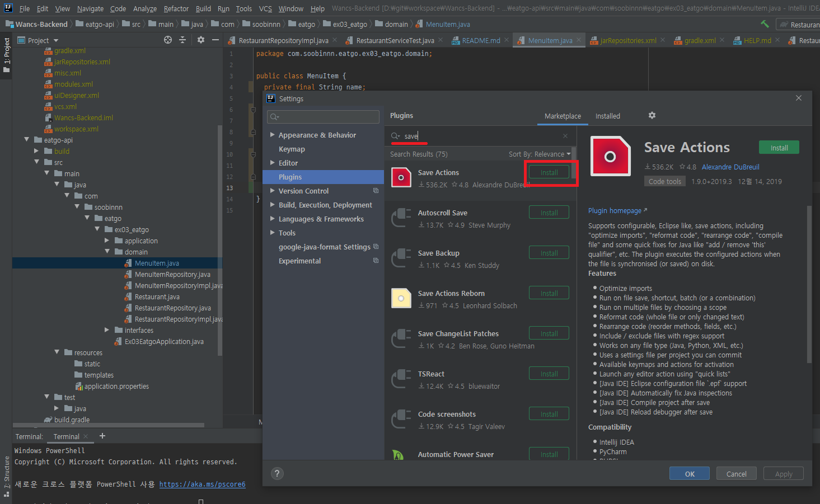Click the help question mark button
This screenshot has height=504, width=820.
coord(277,473)
